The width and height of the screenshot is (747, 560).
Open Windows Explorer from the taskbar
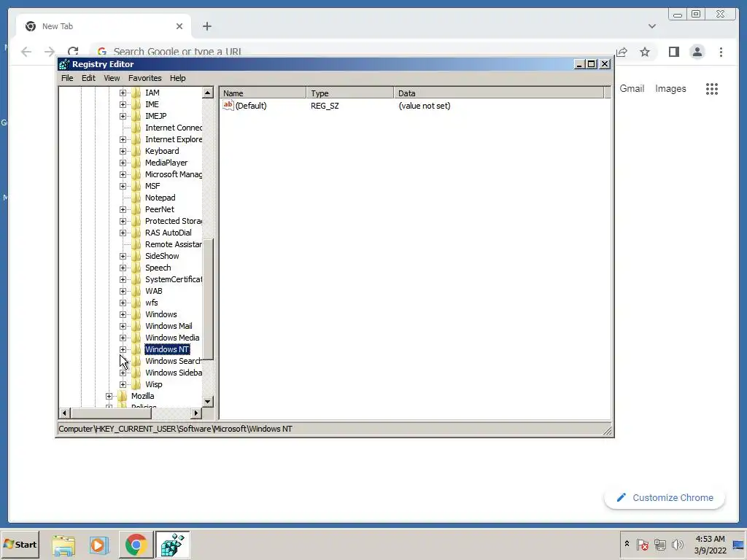tap(63, 545)
